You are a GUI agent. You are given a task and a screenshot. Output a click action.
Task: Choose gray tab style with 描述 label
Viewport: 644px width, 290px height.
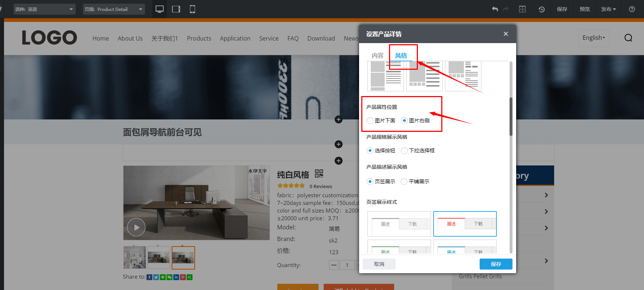[x=399, y=224]
